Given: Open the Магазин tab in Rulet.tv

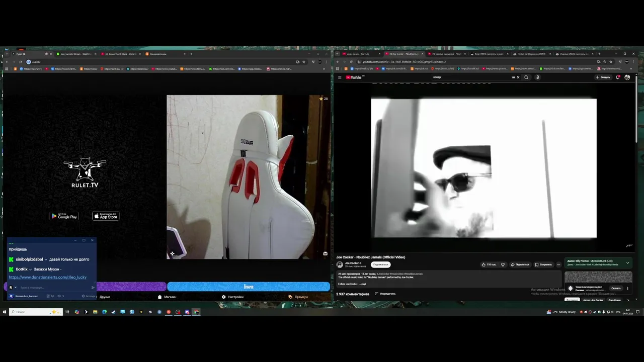Looking at the screenshot, I should pos(167,297).
